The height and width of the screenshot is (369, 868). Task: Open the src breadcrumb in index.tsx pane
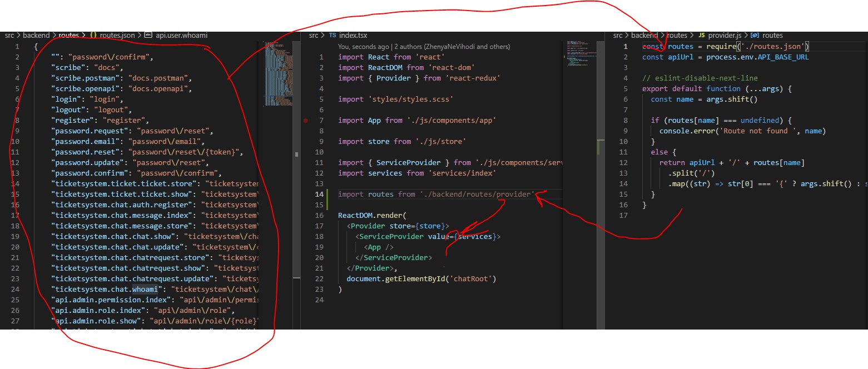point(314,35)
